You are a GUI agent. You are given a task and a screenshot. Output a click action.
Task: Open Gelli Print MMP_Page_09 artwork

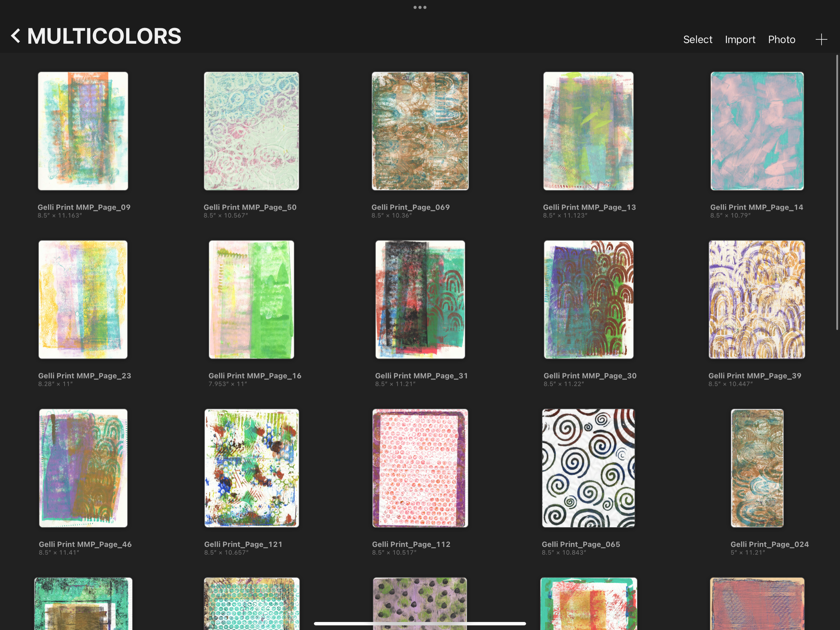click(x=83, y=131)
